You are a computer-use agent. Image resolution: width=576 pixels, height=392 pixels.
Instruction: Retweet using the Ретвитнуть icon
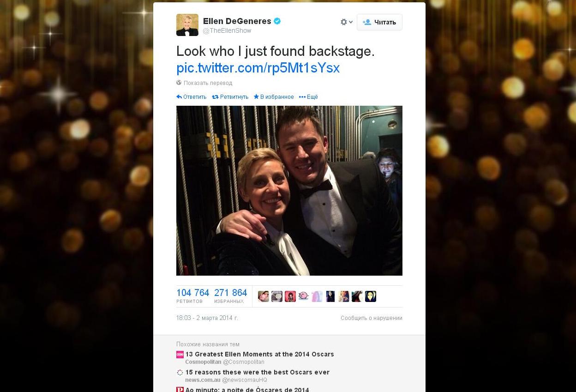tap(215, 97)
